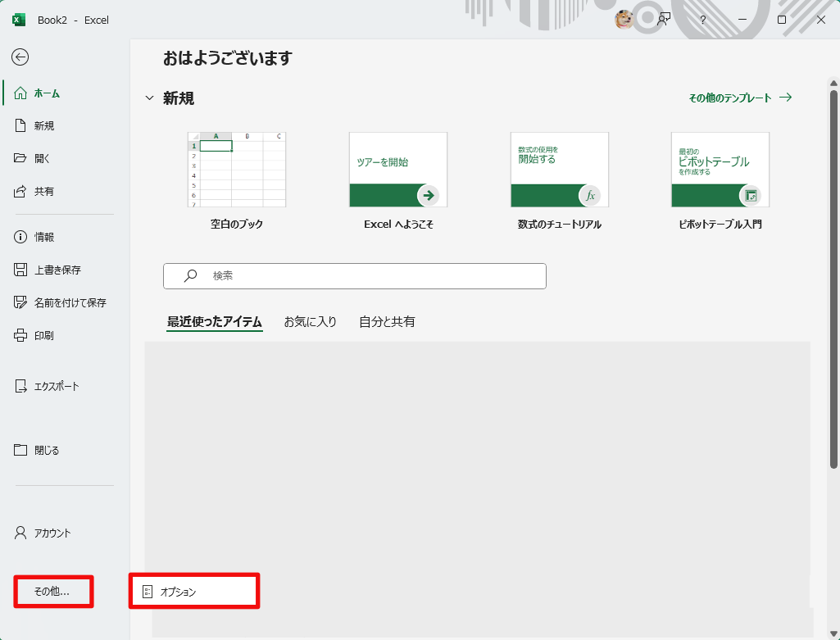Image resolution: width=840 pixels, height=640 pixels.
Task: Switch to the お気に入り tab
Action: [310, 322]
